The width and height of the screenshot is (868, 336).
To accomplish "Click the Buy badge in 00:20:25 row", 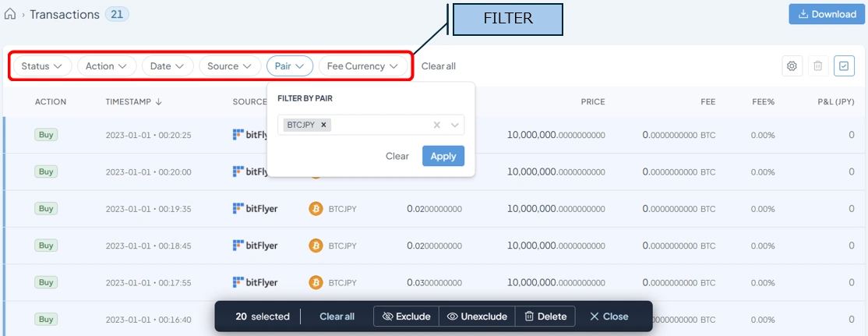I will (46, 135).
